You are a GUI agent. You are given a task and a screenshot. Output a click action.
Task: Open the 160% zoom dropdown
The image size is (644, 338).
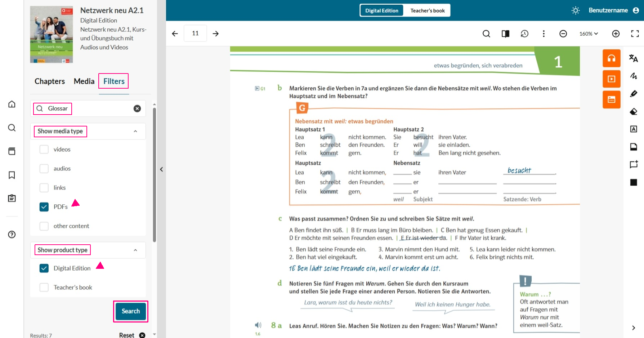click(x=589, y=34)
